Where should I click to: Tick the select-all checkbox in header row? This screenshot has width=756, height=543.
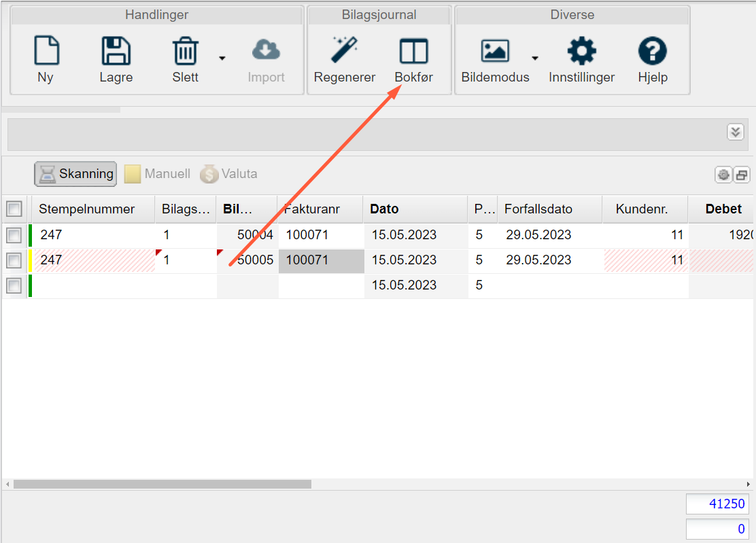14,209
